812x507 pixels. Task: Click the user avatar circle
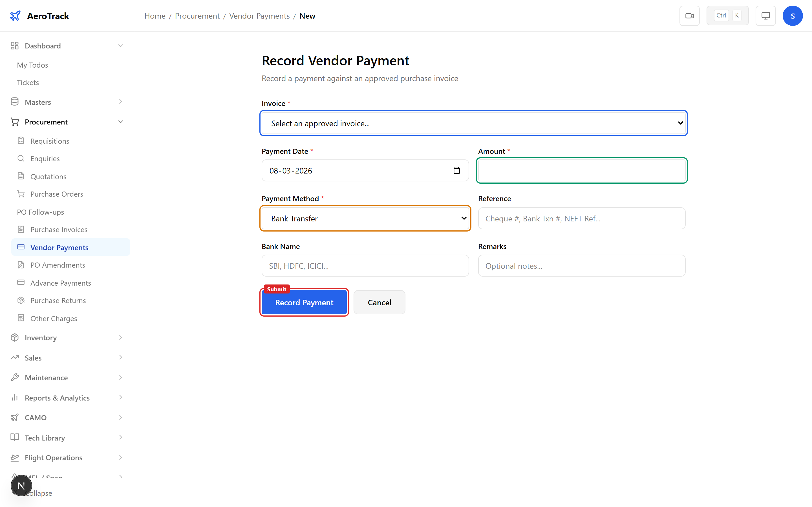793,15
